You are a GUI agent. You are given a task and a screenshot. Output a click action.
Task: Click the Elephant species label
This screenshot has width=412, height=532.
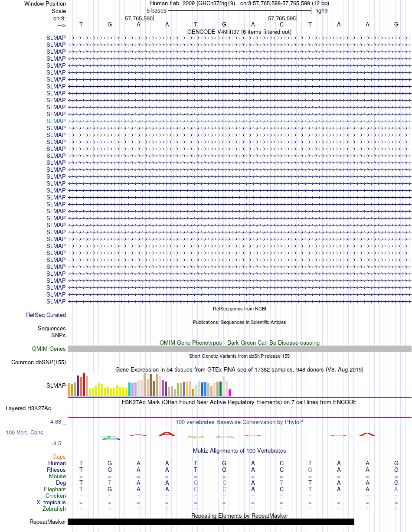pos(55,489)
